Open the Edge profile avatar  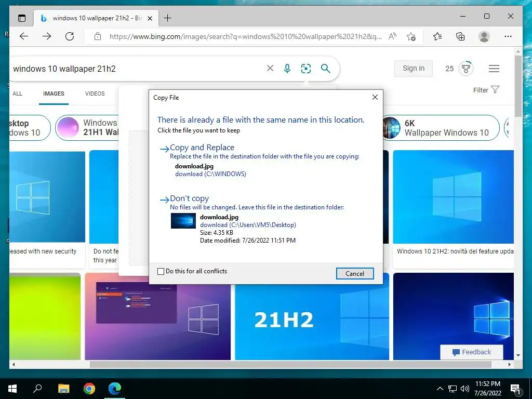pos(484,36)
